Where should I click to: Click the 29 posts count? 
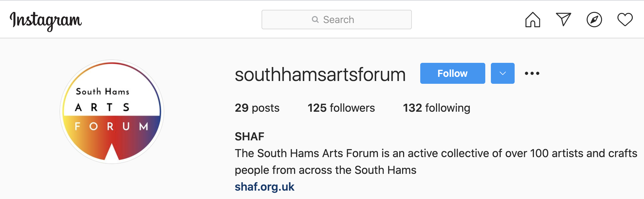pyautogui.click(x=257, y=108)
